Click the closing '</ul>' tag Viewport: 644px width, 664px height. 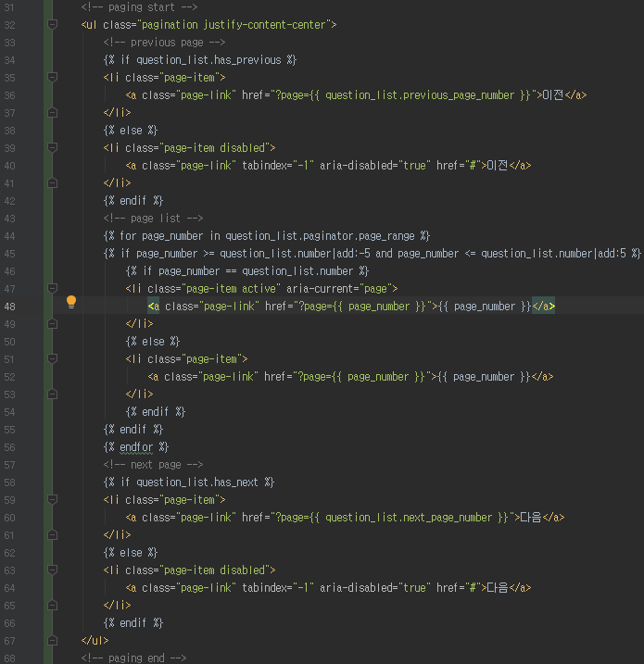(x=95, y=640)
